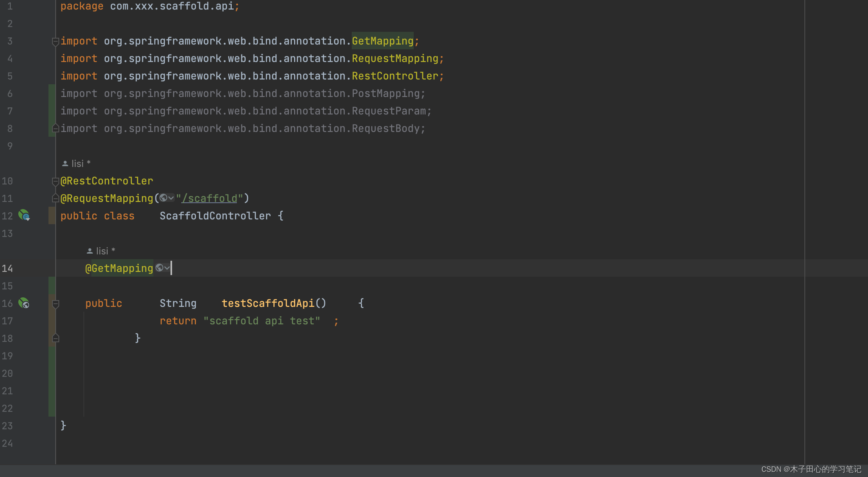The image size is (868, 477).
Task: Collapse the imports block using the fold marker on line 3
Action: coord(56,41)
